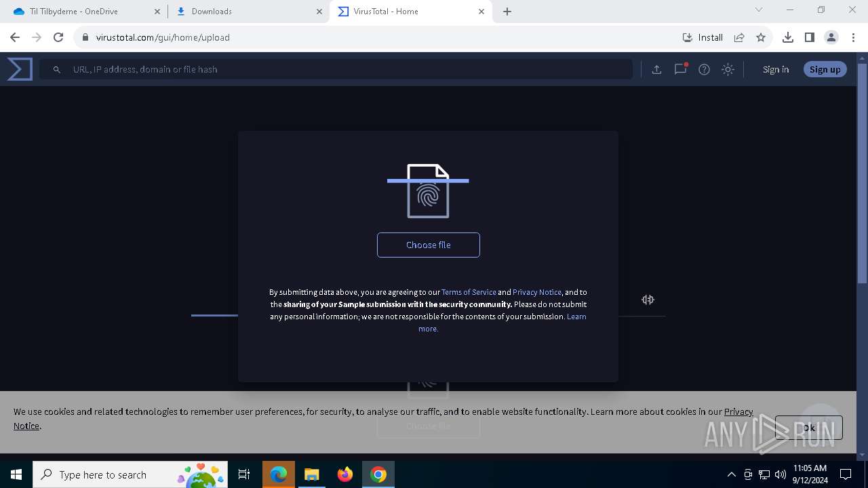The image size is (868, 488).
Task: Click the VirusTotal logo icon
Action: (x=20, y=69)
